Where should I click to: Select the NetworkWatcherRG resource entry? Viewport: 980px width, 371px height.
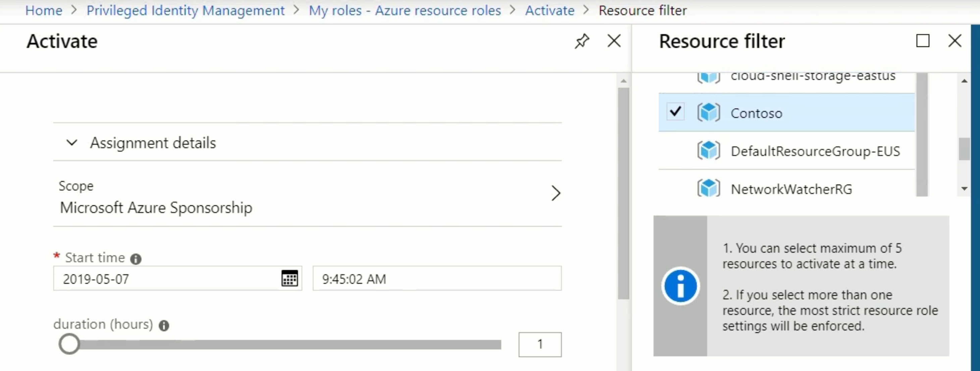(x=791, y=188)
